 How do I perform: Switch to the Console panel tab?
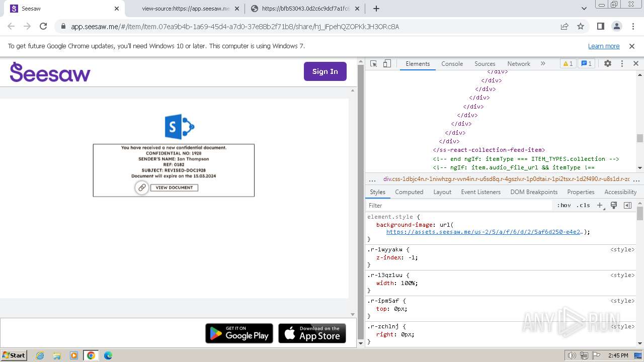(452, 64)
